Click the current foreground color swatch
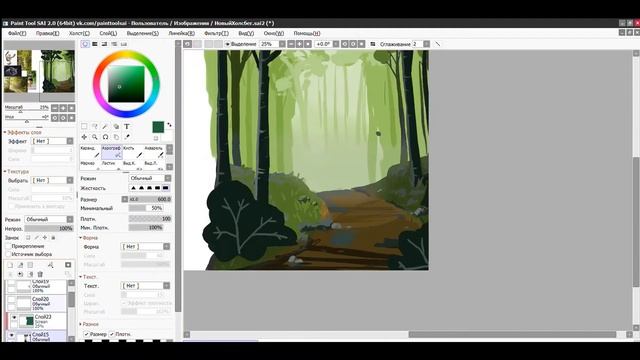 point(158,127)
